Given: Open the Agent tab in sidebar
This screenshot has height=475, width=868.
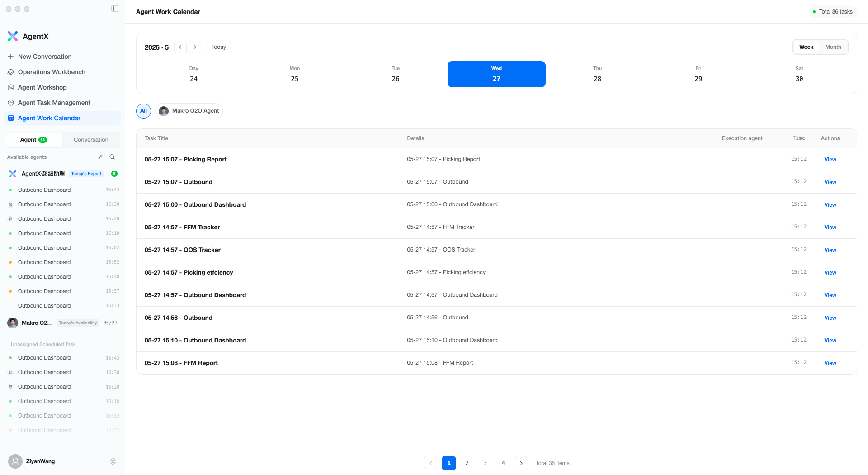Looking at the screenshot, I should click(33, 140).
